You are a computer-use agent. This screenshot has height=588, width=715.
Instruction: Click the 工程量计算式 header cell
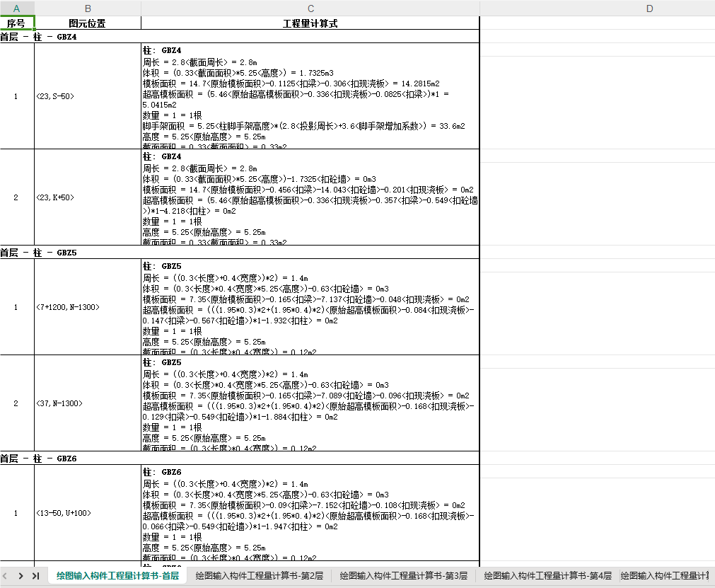(310, 23)
